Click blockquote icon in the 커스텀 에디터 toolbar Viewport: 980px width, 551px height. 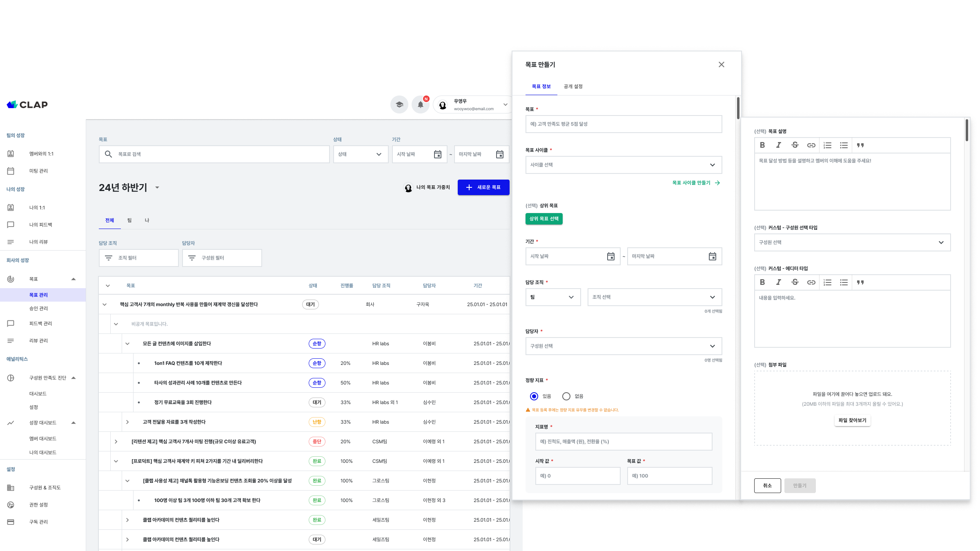click(x=860, y=282)
